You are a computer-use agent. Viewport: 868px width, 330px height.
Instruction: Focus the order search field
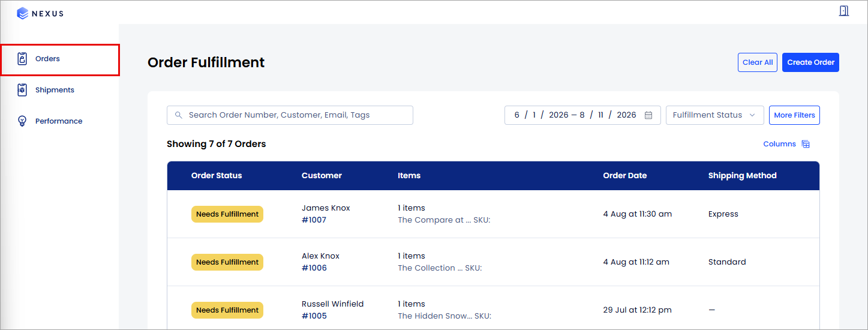pos(290,115)
